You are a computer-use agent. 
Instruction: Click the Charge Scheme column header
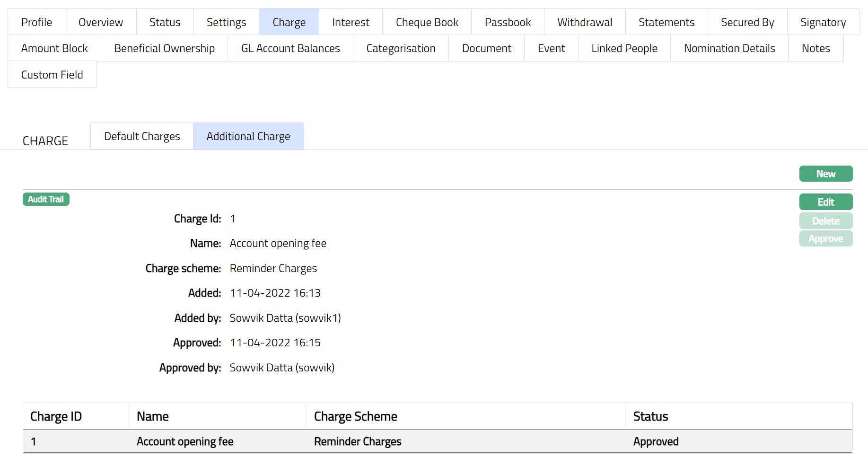pos(355,416)
